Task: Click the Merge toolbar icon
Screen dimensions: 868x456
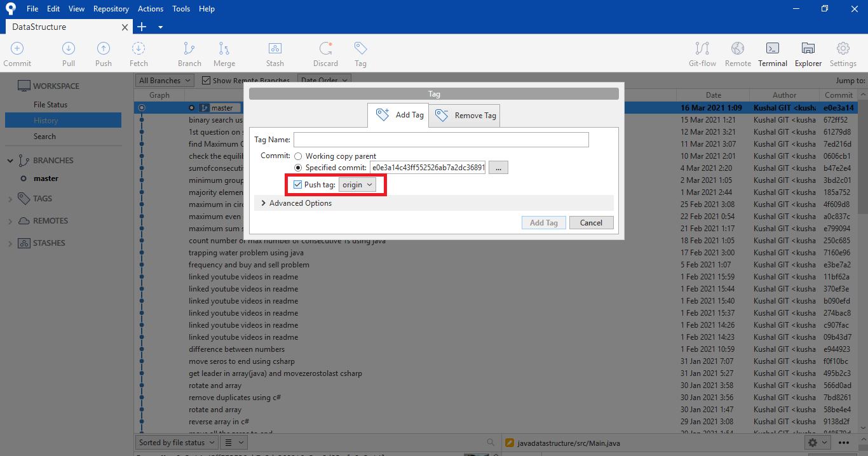Action: pos(224,48)
